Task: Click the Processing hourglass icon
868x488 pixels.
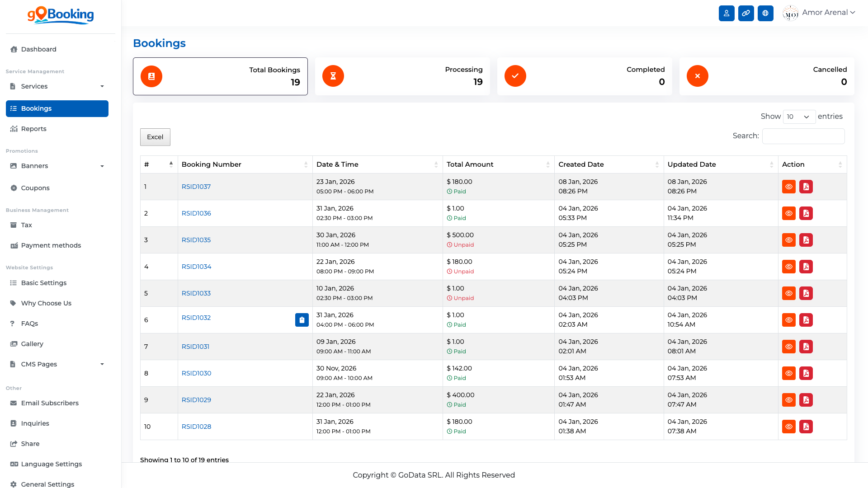Action: (333, 76)
